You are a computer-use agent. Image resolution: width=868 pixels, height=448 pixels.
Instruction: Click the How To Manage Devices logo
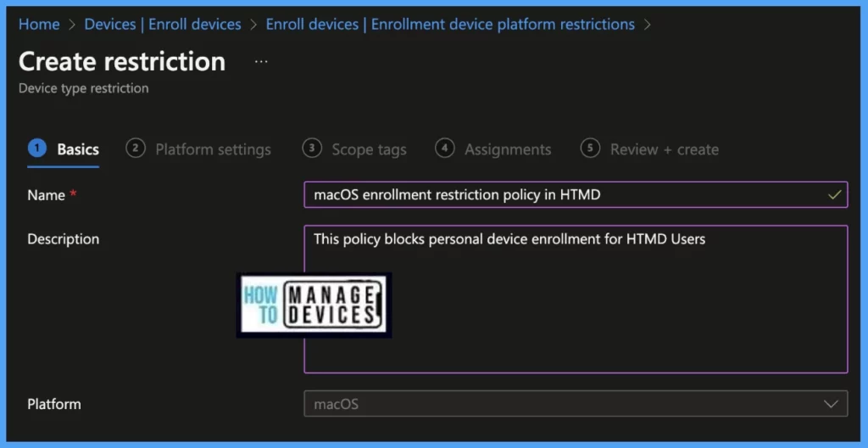click(314, 305)
